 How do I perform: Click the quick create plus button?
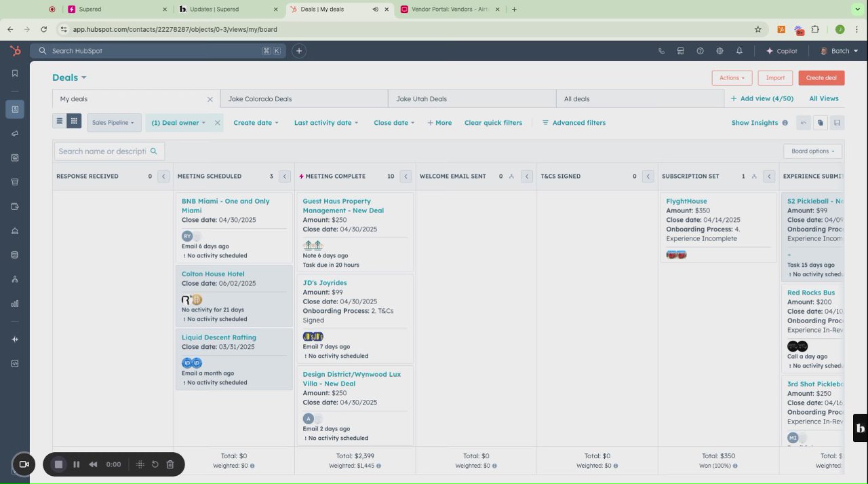(x=299, y=51)
